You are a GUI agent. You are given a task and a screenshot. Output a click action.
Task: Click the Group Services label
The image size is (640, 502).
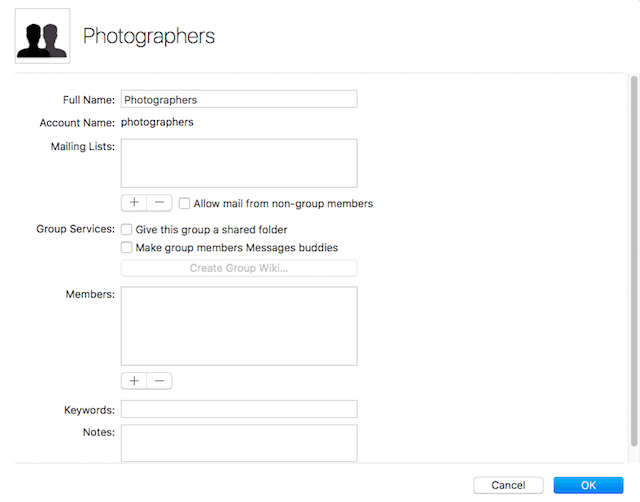click(x=75, y=230)
